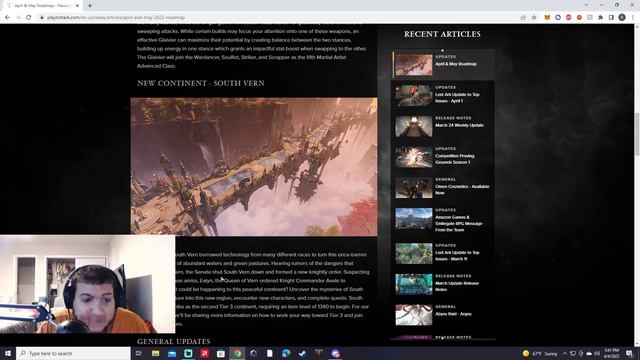Click the South Vern continent image
This screenshot has height=360, width=640.
(254, 167)
